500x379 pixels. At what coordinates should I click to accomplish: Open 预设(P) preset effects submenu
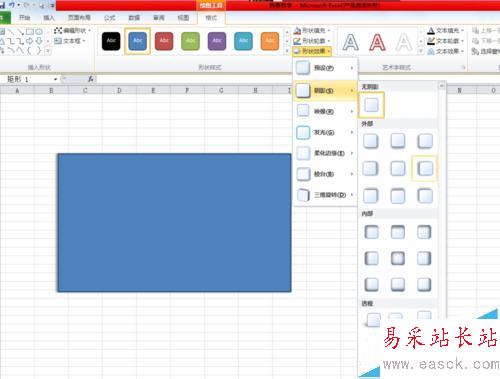tap(325, 68)
